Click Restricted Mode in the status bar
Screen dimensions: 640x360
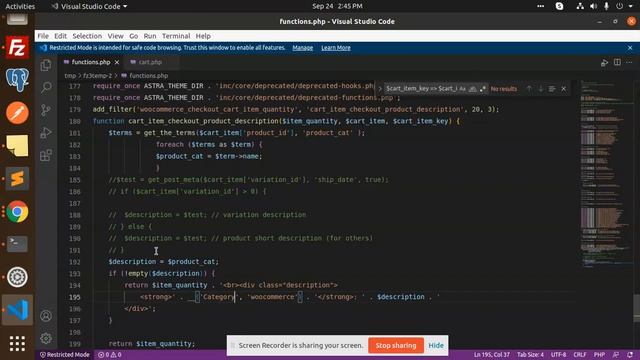(x=64, y=355)
